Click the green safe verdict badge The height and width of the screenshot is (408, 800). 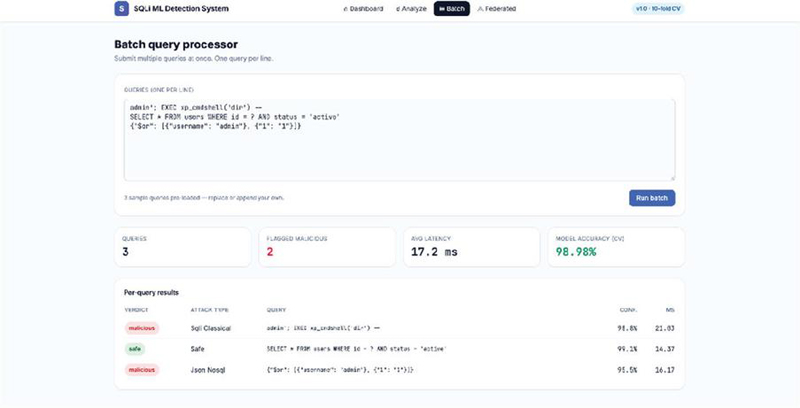click(x=135, y=349)
